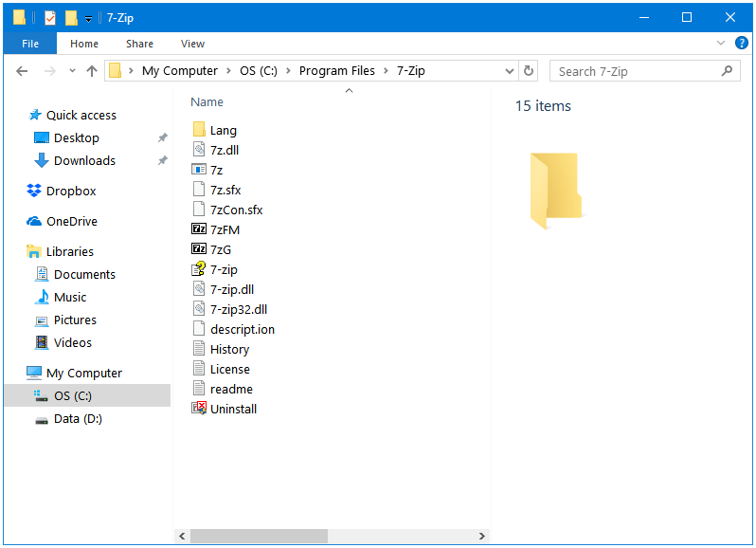Expand the My Computer breadcrumb chevron
This screenshot has height=548, width=756.
coord(228,71)
